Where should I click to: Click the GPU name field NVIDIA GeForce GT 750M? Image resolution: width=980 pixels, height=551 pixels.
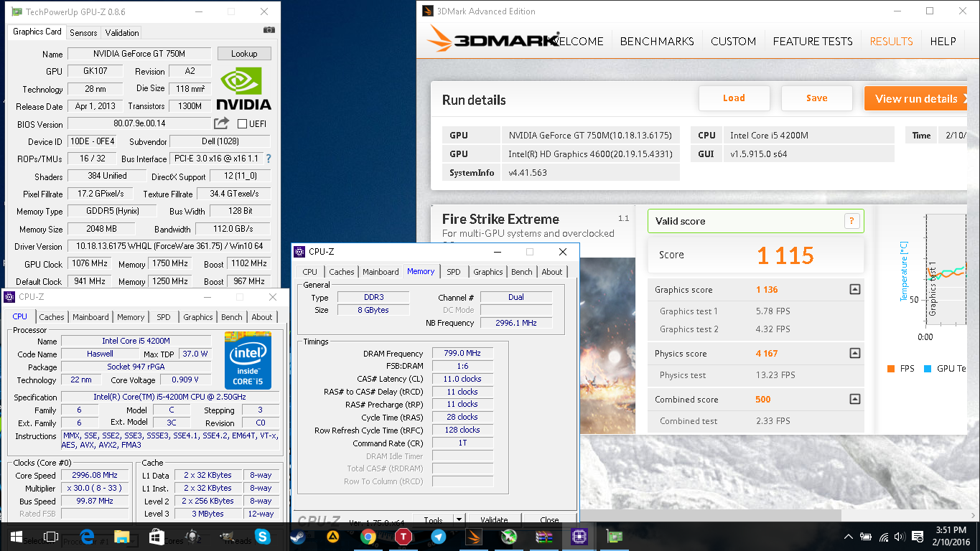coord(139,54)
